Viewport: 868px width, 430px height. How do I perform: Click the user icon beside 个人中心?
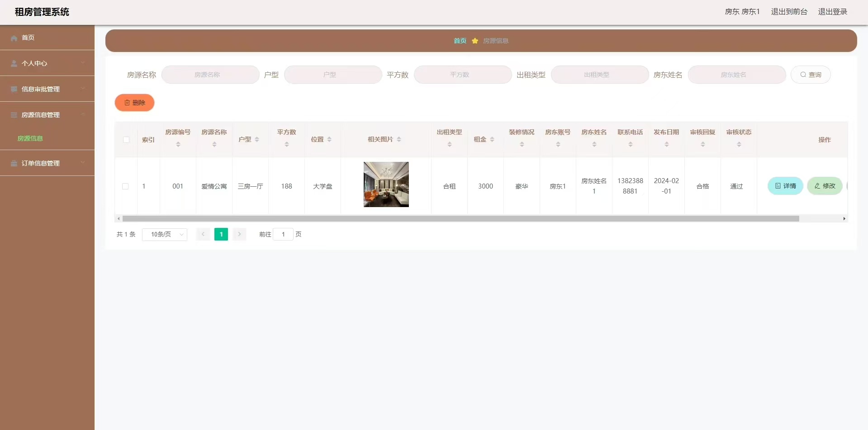coord(14,64)
